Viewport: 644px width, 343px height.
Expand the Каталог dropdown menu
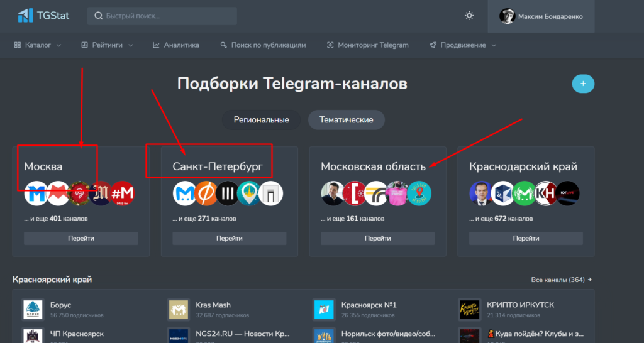tap(37, 45)
